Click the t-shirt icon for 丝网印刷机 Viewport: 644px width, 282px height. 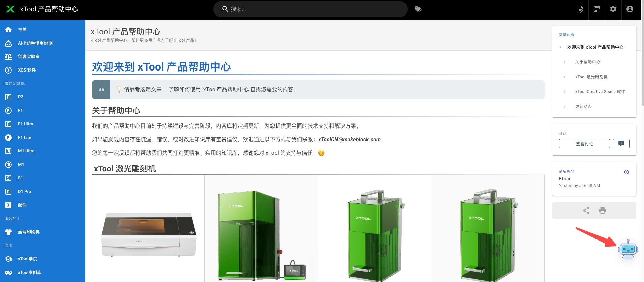[8, 232]
